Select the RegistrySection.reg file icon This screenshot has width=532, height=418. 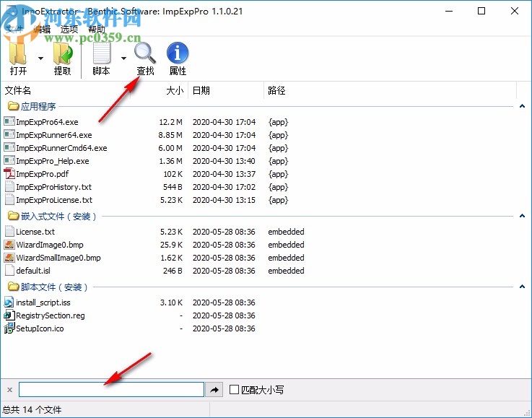coord(9,315)
